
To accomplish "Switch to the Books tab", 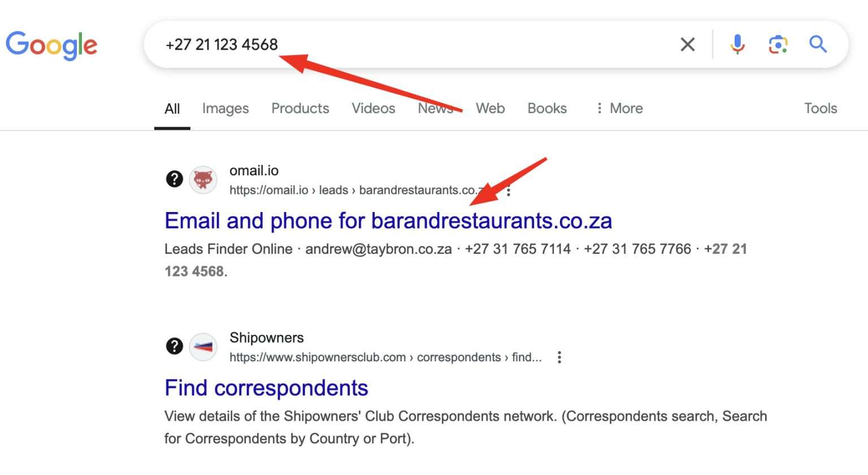I will point(546,108).
